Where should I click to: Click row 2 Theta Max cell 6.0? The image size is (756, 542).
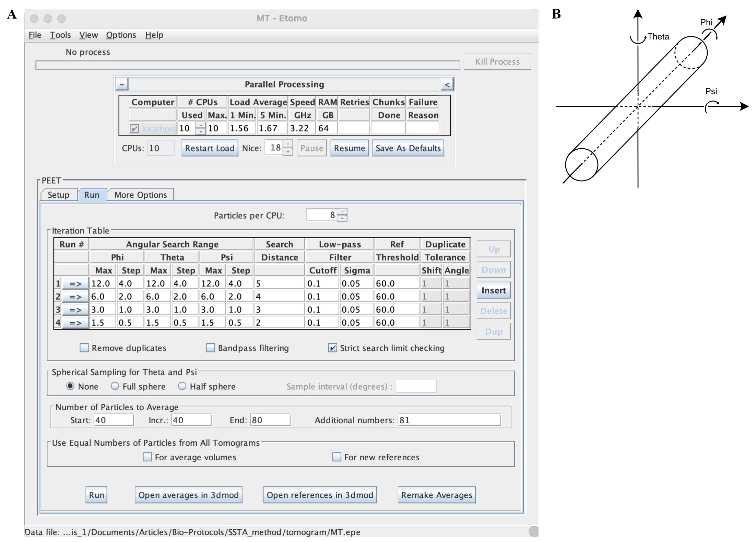click(x=158, y=297)
